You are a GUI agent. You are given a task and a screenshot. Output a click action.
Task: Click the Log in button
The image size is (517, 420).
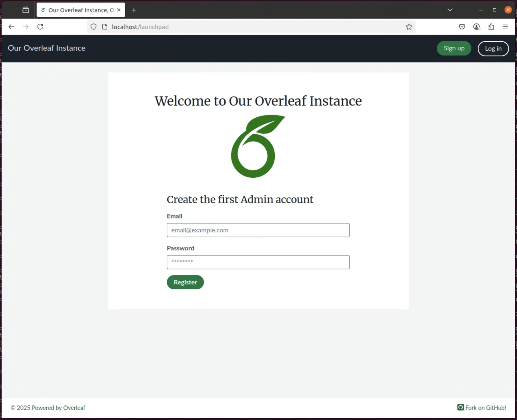493,48
